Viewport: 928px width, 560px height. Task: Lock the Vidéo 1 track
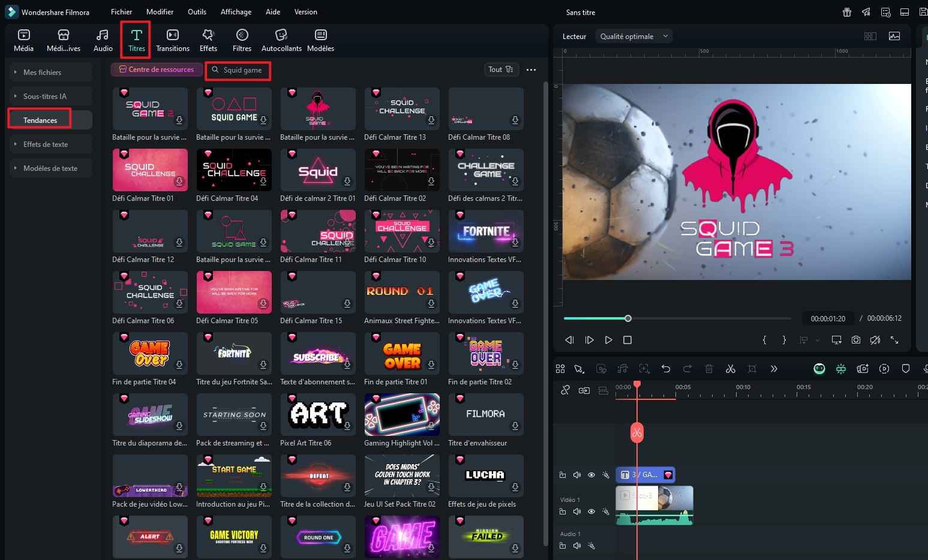tap(563, 511)
